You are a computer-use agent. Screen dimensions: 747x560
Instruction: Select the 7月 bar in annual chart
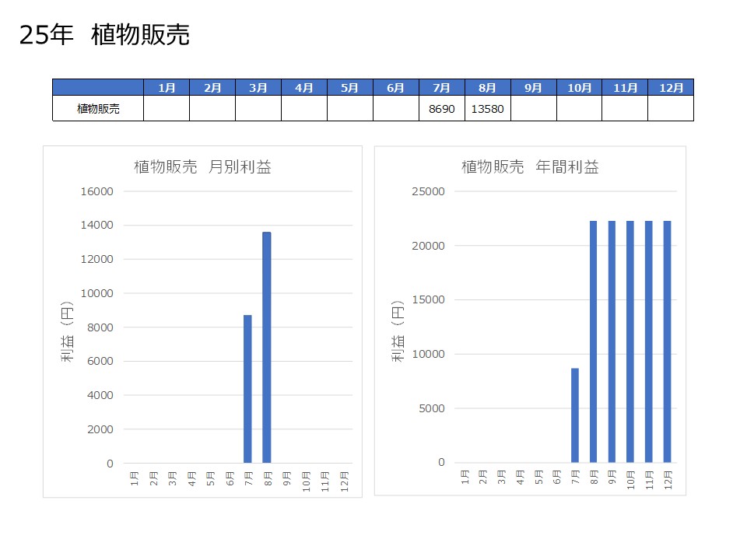click(575, 415)
